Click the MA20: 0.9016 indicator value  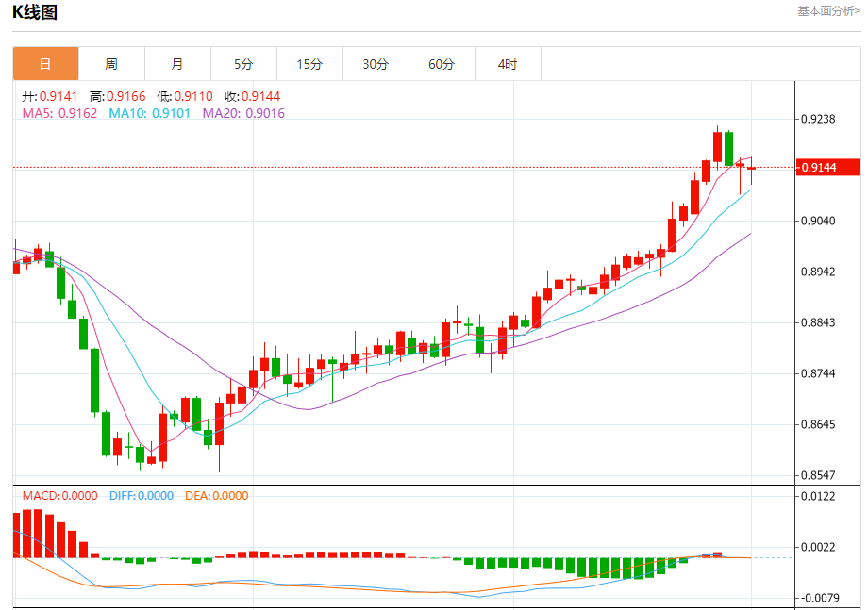click(x=243, y=113)
